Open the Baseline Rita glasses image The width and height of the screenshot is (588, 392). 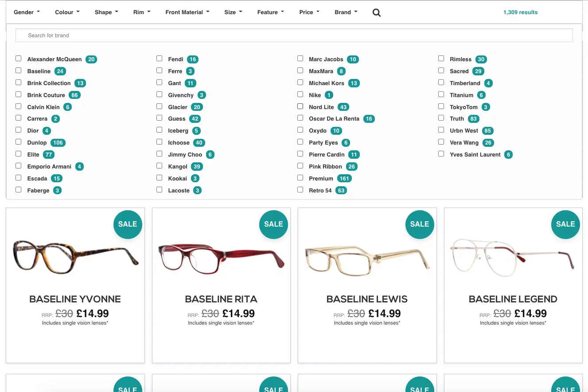tap(221, 259)
